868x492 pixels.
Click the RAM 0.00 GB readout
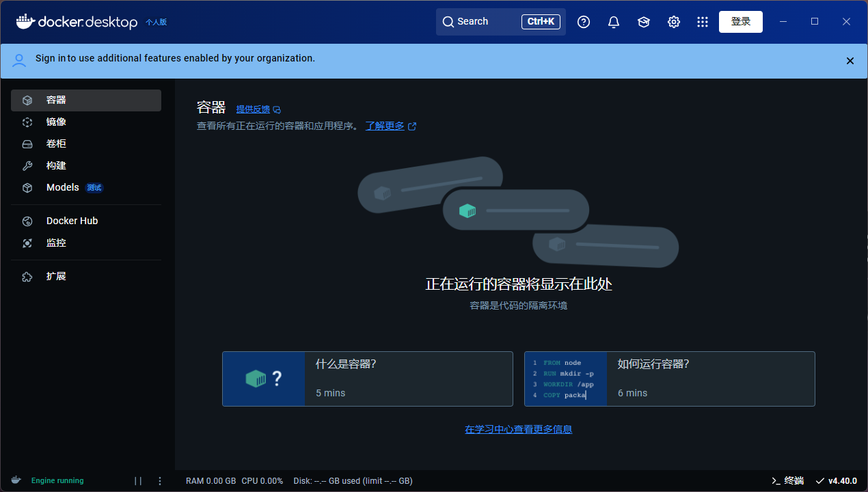point(211,480)
